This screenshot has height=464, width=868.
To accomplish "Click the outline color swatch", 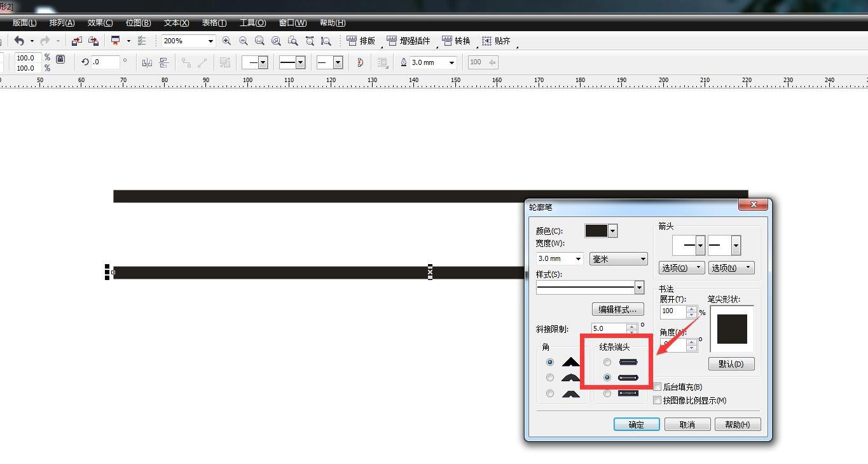I will click(596, 231).
